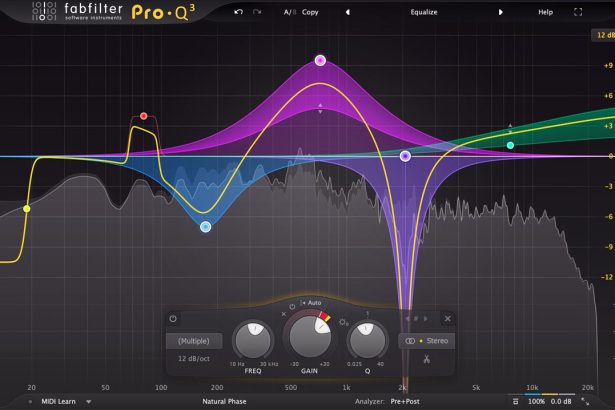Enter full screen mode with corner icon
615x410 pixels.
(577, 13)
